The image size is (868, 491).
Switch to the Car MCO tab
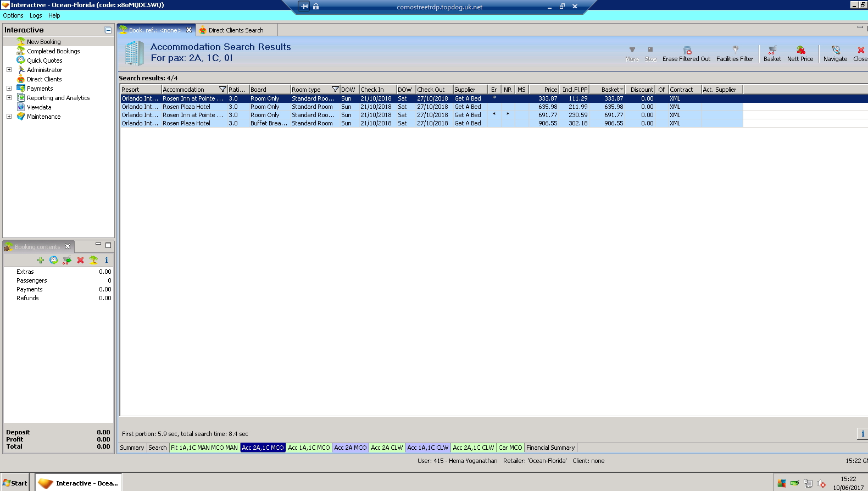click(x=510, y=448)
